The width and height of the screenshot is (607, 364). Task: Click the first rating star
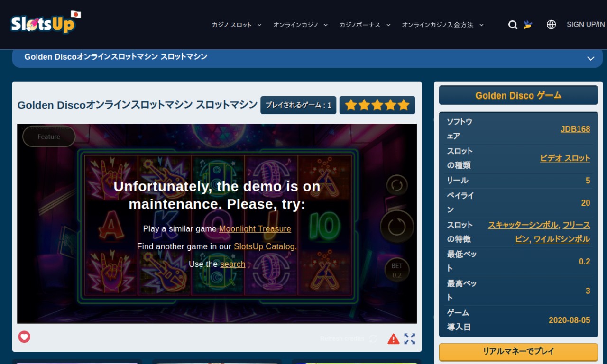351,105
